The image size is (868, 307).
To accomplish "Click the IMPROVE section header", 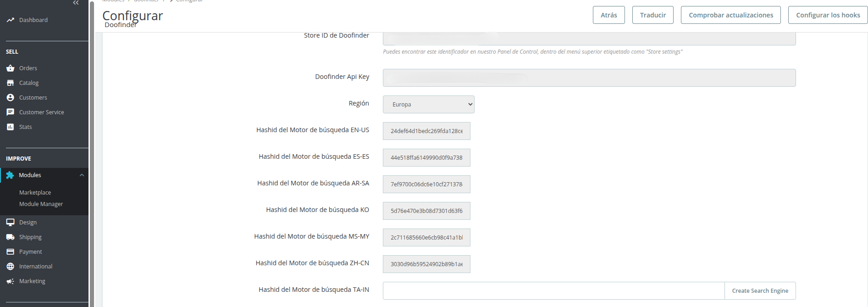I will pos(18,159).
